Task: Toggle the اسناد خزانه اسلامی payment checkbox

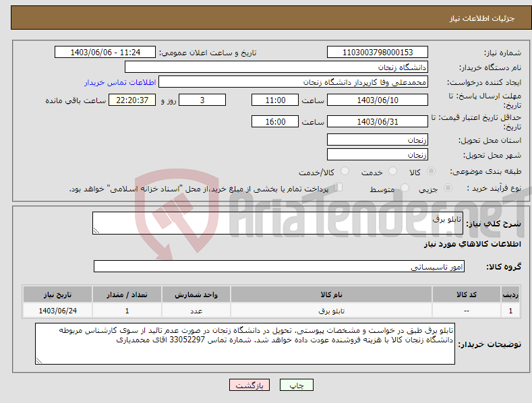Action: pyautogui.click(x=338, y=187)
